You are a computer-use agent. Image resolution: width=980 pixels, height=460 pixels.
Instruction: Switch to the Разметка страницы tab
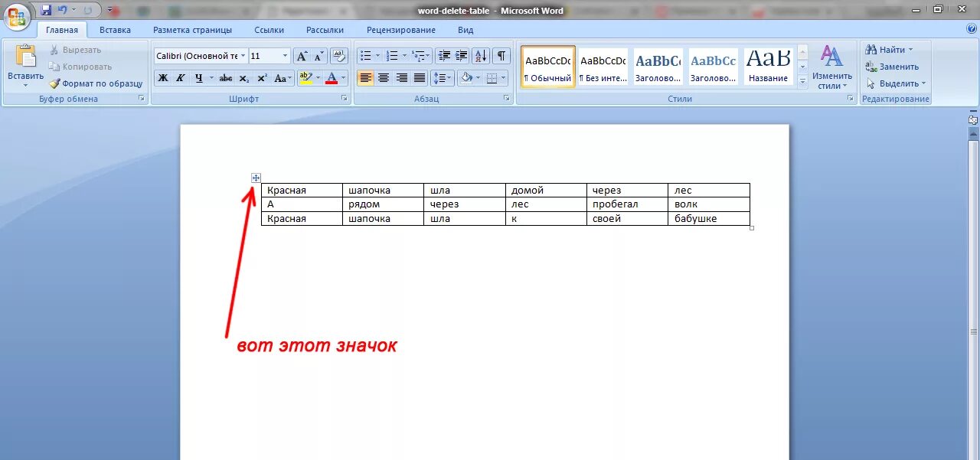(x=192, y=30)
